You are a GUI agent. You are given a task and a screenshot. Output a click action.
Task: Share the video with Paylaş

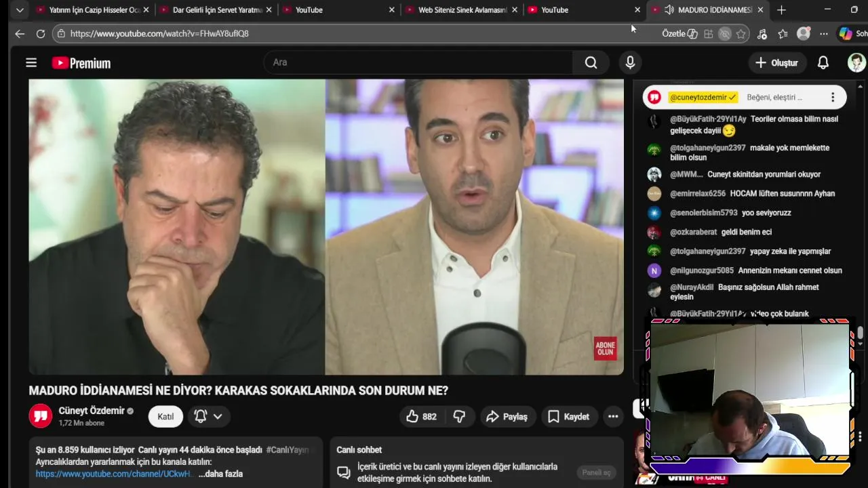pos(508,416)
